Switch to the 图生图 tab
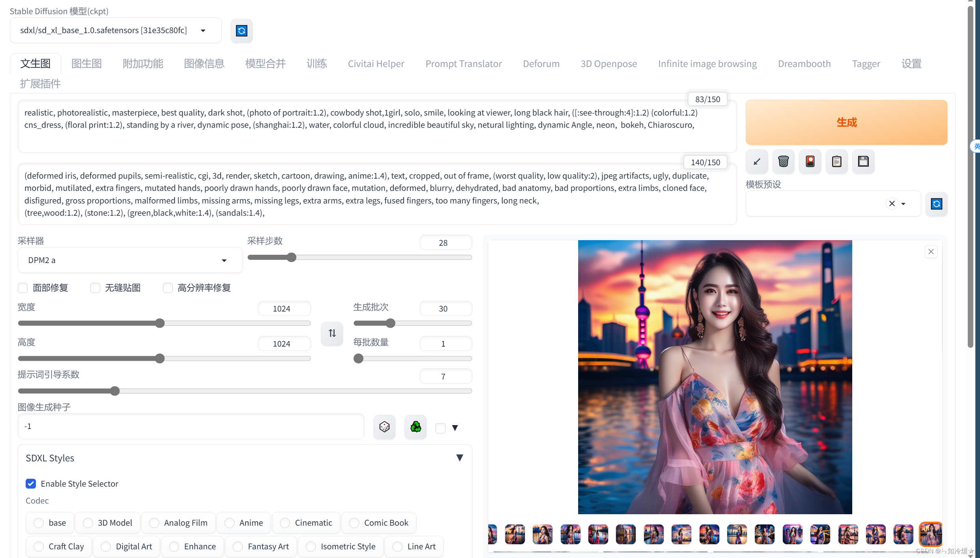 click(86, 63)
